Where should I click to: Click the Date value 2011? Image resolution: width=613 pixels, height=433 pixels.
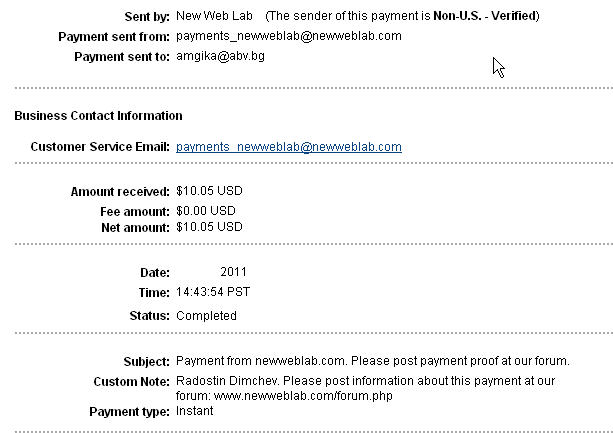[x=233, y=272]
